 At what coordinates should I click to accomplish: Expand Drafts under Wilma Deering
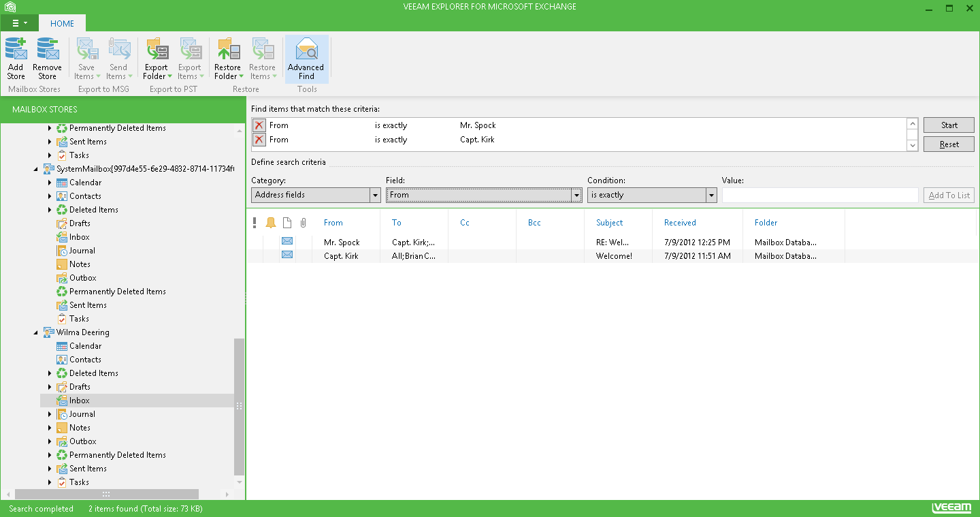pyautogui.click(x=50, y=387)
